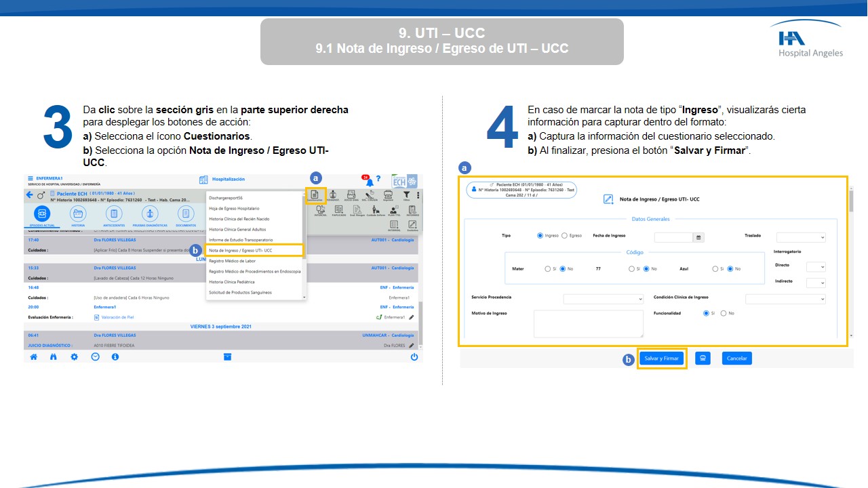Open the Traslado dropdown
The image size is (868, 488).
click(801, 237)
